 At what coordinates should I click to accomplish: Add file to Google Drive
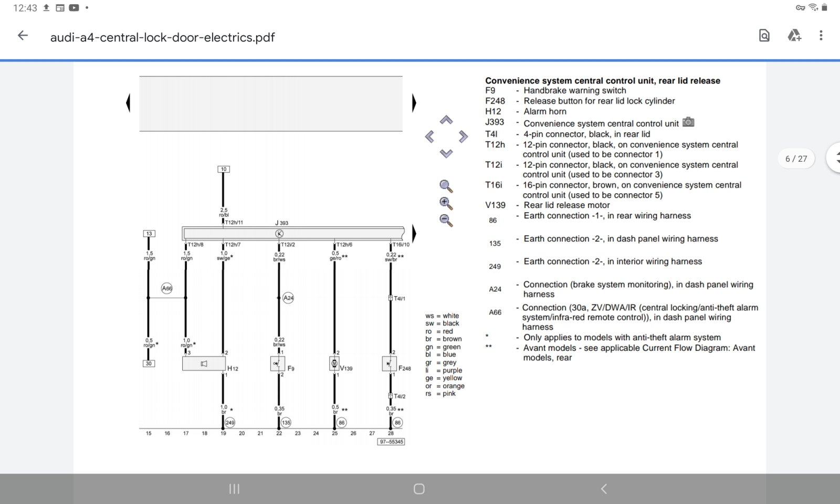point(794,36)
